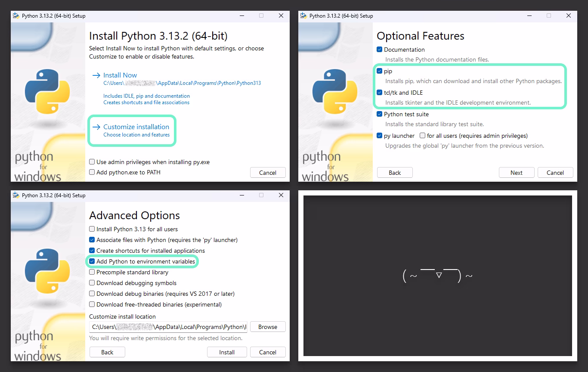Enable Precompile standard library checkbox
The width and height of the screenshot is (588, 372).
point(92,272)
